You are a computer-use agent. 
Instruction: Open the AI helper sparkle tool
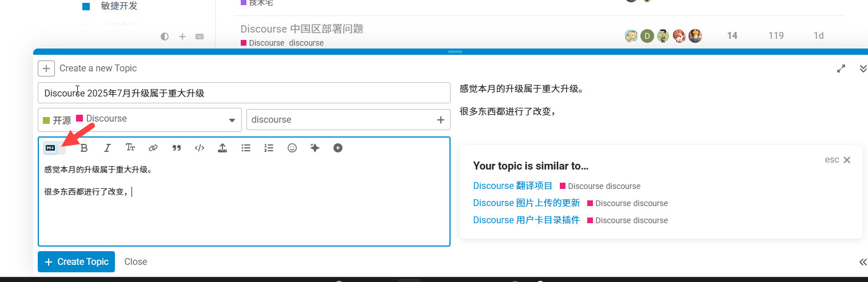(314, 148)
